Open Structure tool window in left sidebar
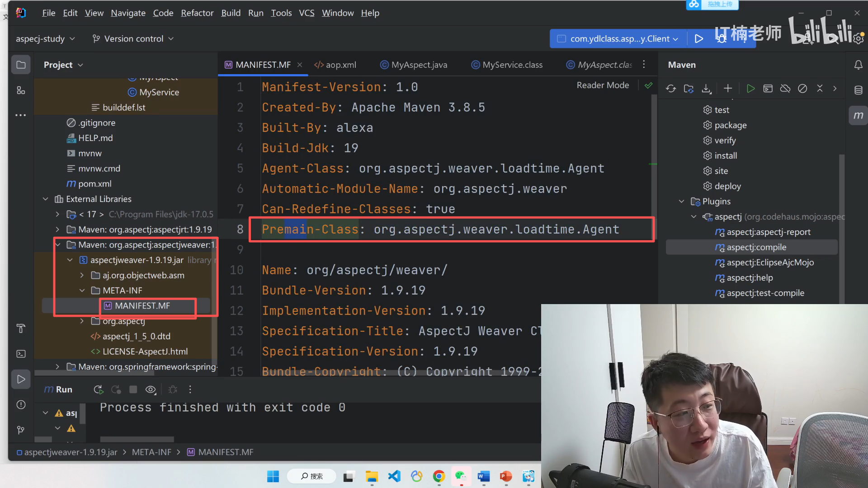 (x=21, y=90)
